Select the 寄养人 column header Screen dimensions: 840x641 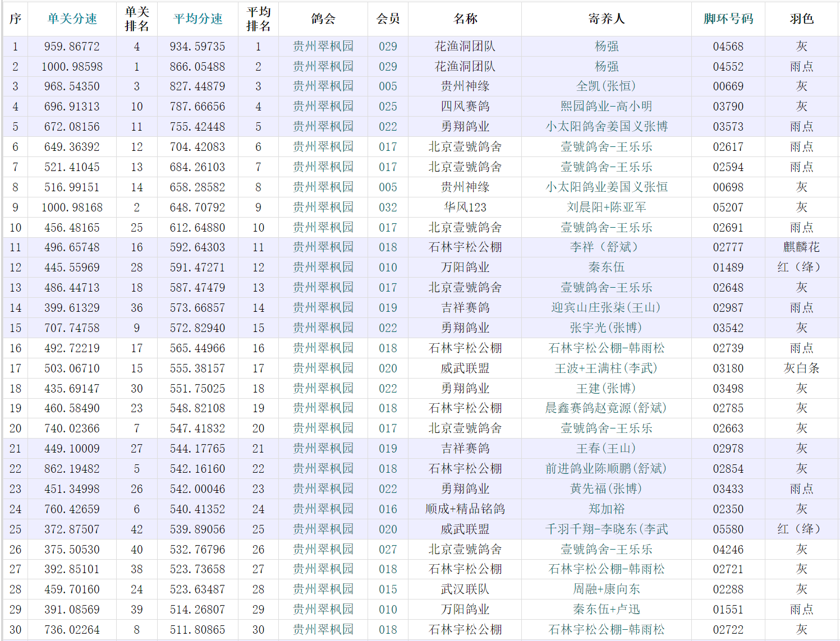click(606, 19)
